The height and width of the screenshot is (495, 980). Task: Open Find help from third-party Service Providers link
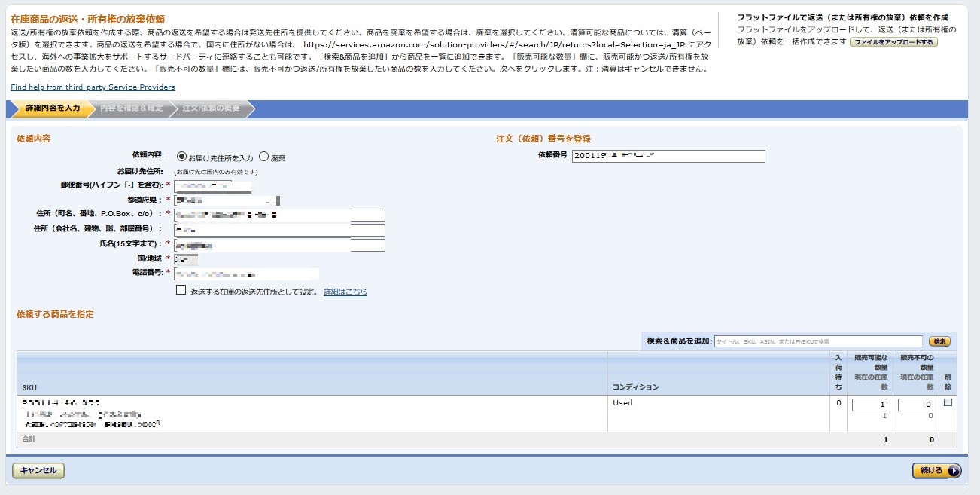click(x=93, y=87)
